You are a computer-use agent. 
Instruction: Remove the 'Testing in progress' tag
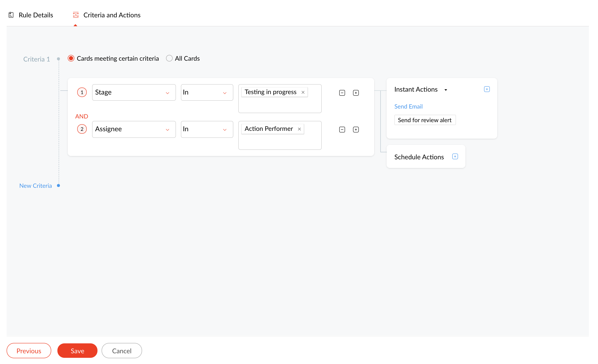tap(303, 92)
